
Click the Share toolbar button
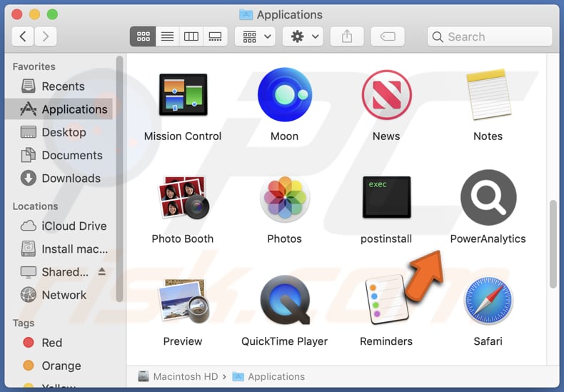tap(347, 36)
